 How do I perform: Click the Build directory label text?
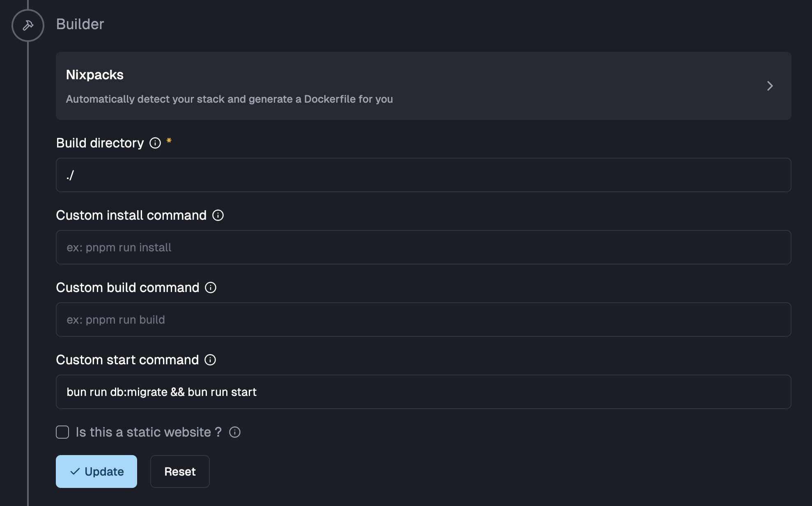click(100, 143)
